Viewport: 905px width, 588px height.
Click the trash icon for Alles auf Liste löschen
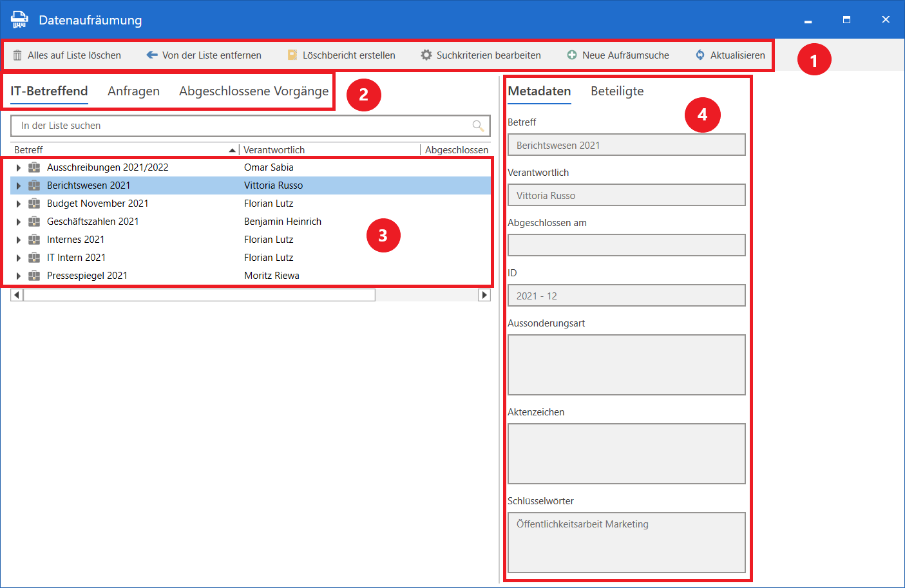click(x=17, y=55)
